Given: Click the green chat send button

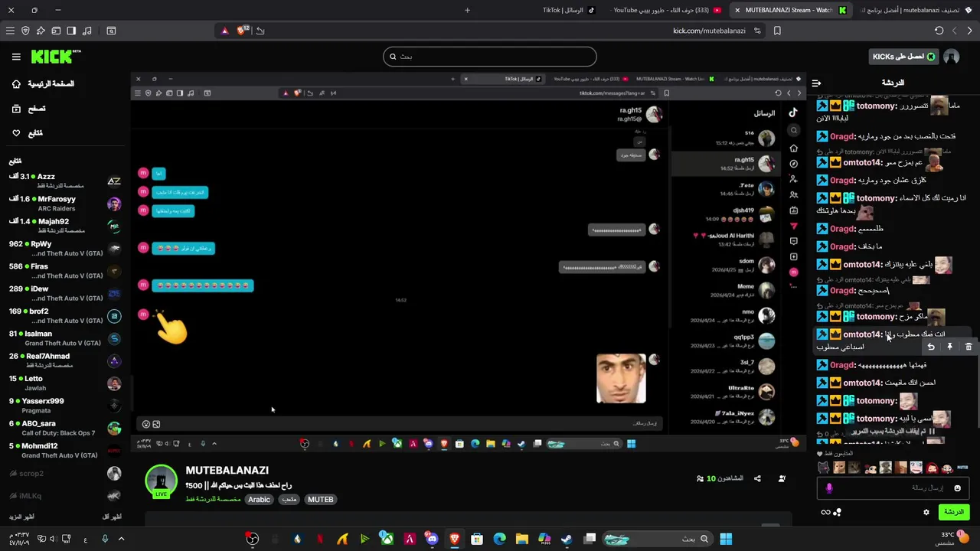Looking at the screenshot, I should (x=953, y=512).
